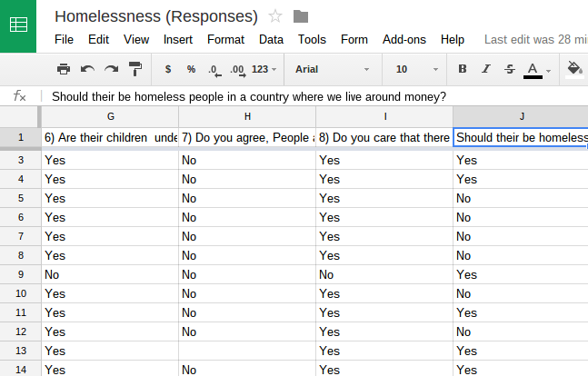This screenshot has width=588, height=376.
Task: Undo the last action
Action: [88, 69]
